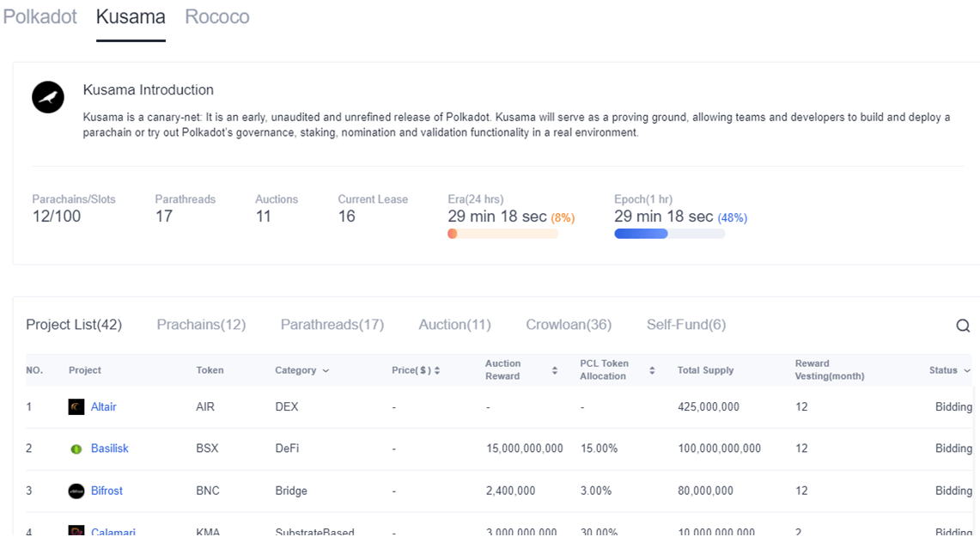Click the Auctions count 11
The width and height of the screenshot is (980, 537).
coord(263,217)
